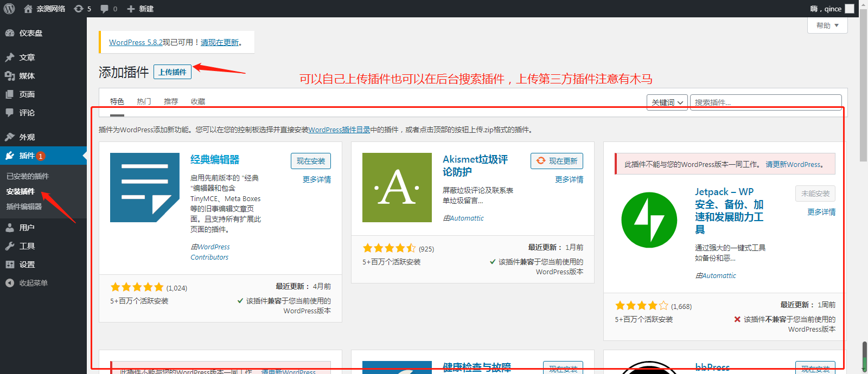Open the 帮助 help dropdown
Image resolution: width=868 pixels, height=374 pixels.
pyautogui.click(x=827, y=25)
